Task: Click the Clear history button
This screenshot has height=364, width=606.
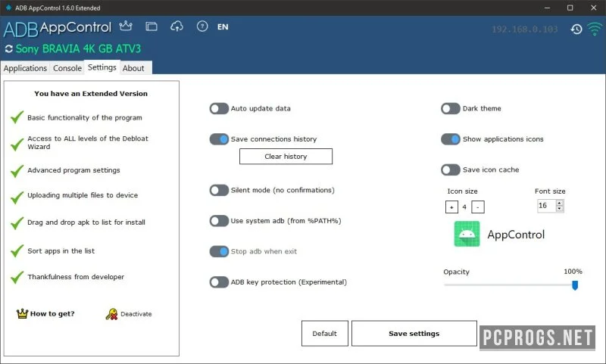Action: [286, 157]
